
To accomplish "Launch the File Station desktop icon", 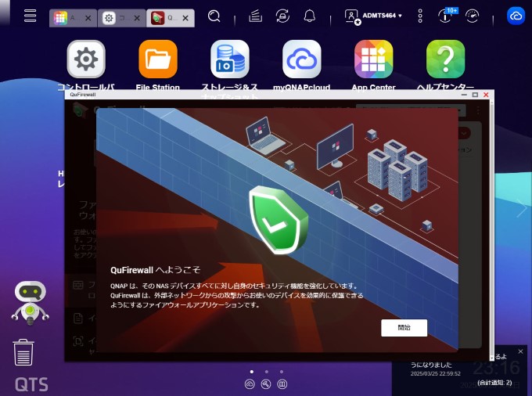I will pyautogui.click(x=158, y=59).
